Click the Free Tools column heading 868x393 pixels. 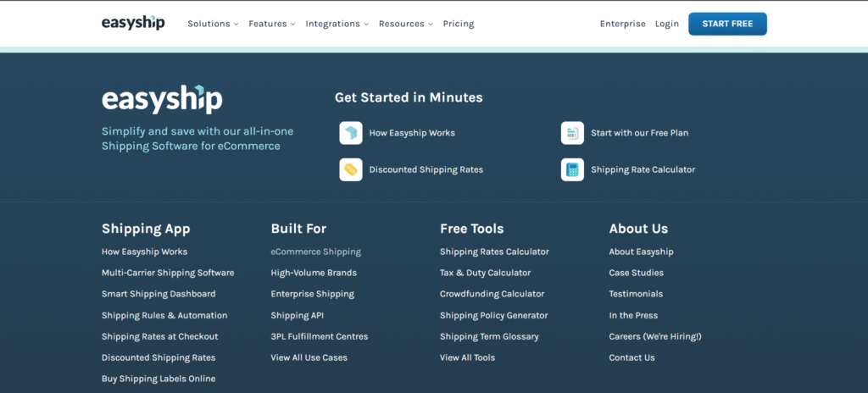click(471, 229)
